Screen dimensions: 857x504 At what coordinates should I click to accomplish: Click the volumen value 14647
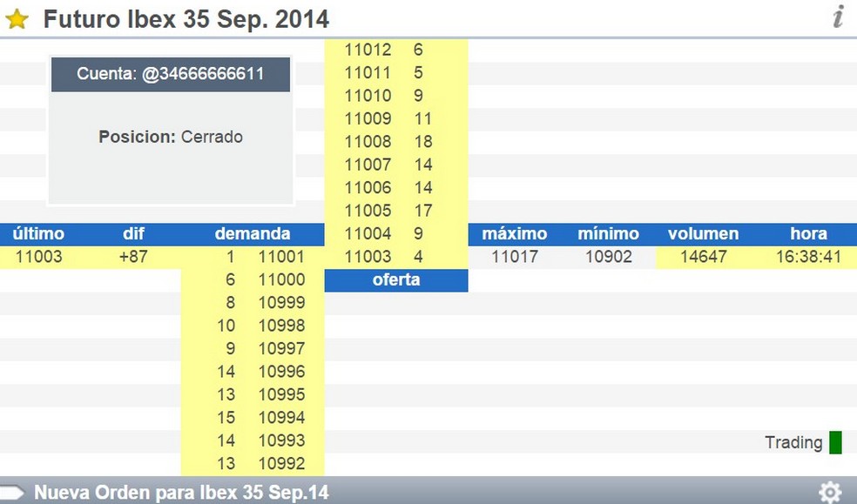point(704,257)
